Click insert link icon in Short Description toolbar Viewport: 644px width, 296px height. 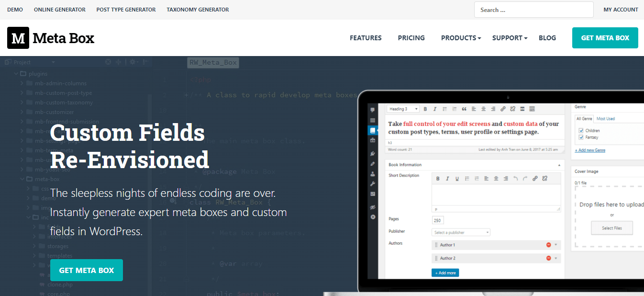tap(535, 179)
